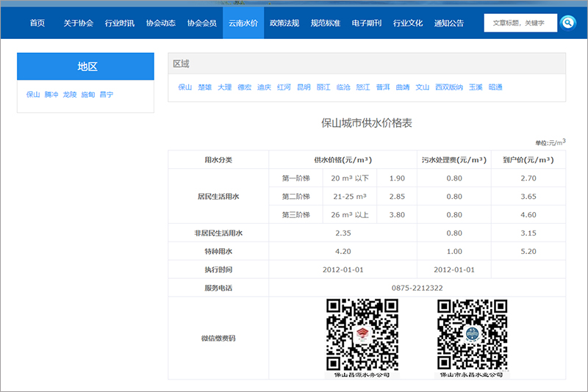588x392 pixels.
Task: Choose 昭通 in the 区域 list
Action: [x=495, y=87]
